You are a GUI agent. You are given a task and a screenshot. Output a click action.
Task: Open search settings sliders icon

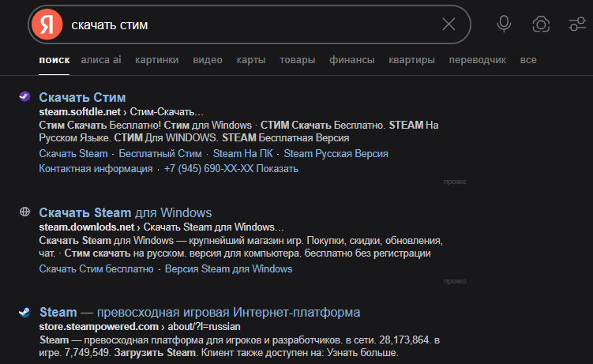tap(577, 24)
